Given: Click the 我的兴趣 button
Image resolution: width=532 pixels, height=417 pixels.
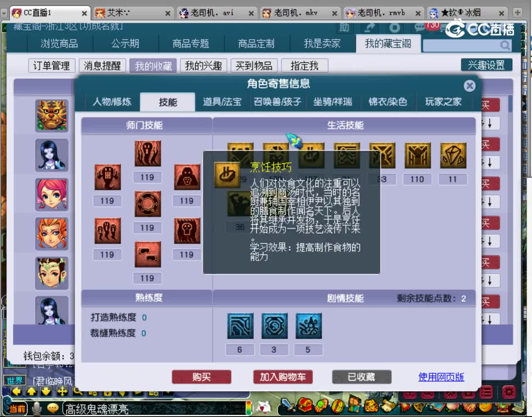Looking at the screenshot, I should tap(203, 66).
